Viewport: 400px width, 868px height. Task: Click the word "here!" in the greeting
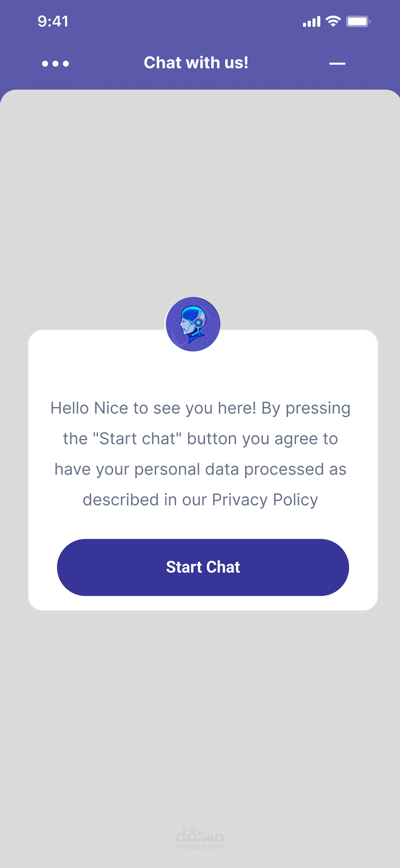tap(237, 408)
